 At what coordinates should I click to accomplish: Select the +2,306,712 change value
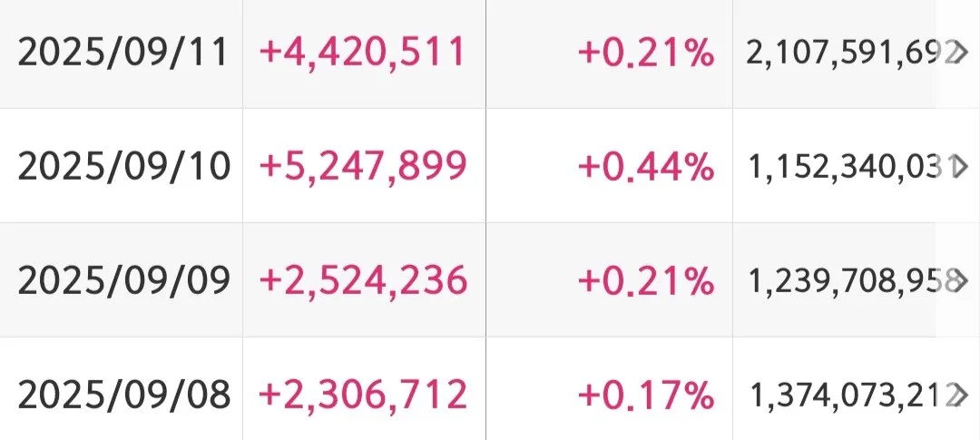tap(363, 395)
